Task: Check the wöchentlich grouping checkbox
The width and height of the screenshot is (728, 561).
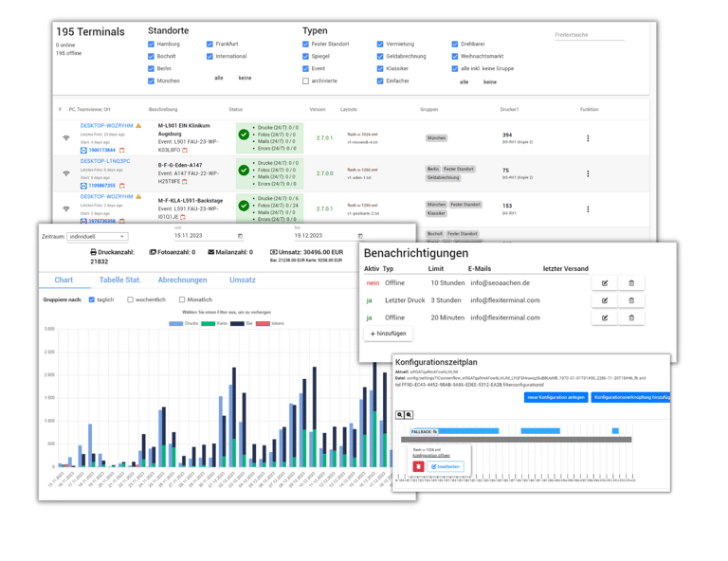Action: tap(131, 299)
